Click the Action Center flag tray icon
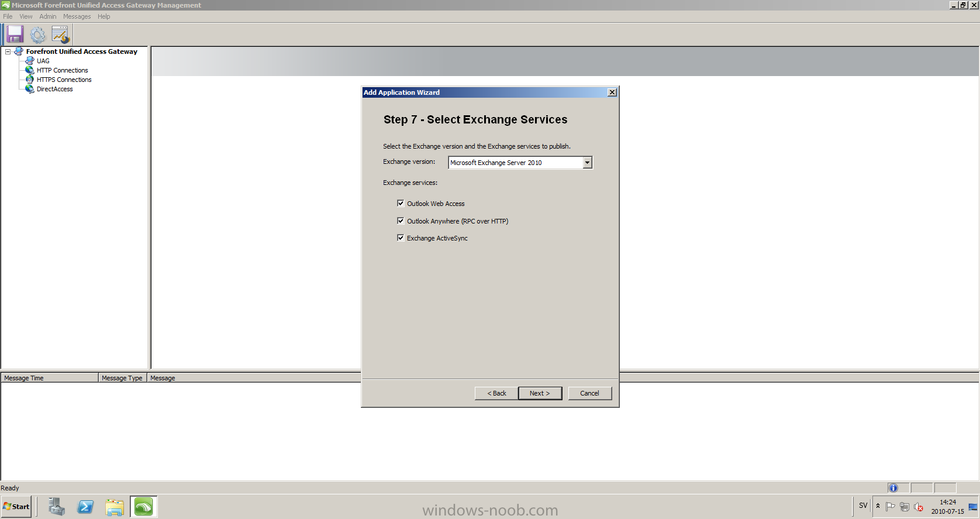 [x=891, y=507]
